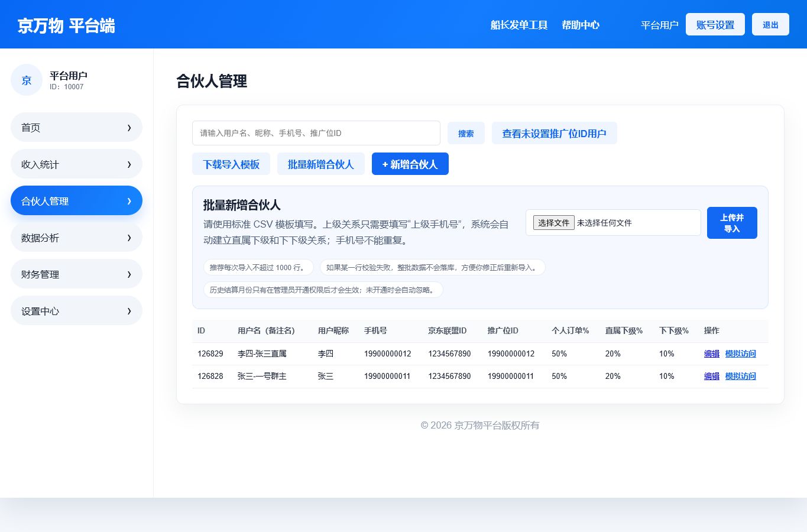Viewport: 807px width, 532px height.
Task: Click 编辑 for 李四-张三直属 row
Action: coord(712,353)
